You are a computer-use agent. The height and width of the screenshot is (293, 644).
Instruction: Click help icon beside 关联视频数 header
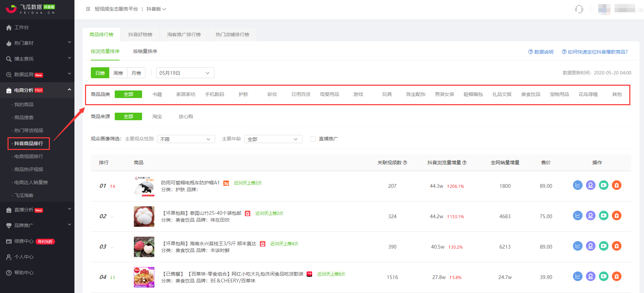coord(405,163)
